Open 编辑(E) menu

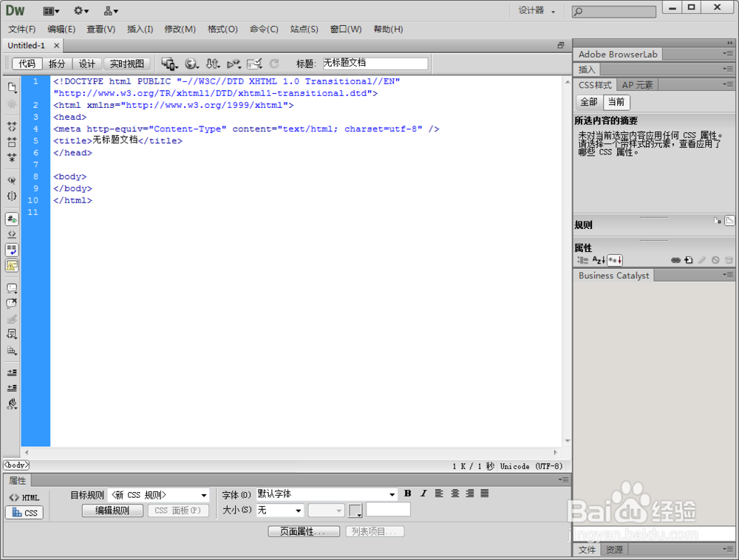(x=61, y=30)
